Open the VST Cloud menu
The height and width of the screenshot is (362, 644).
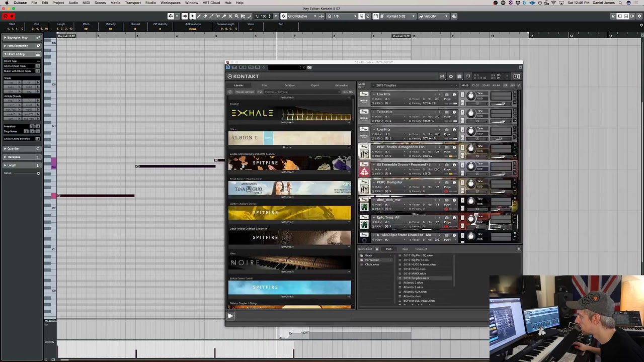[x=211, y=3]
